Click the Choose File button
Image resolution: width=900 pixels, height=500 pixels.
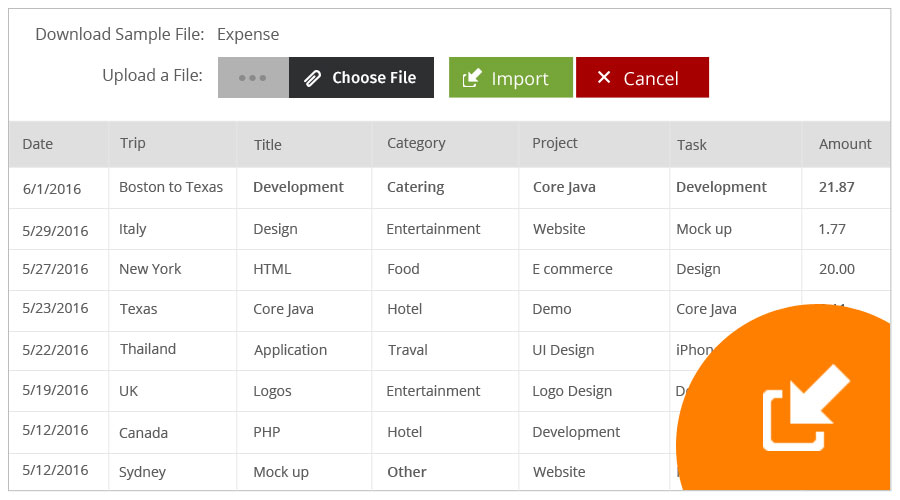click(361, 77)
